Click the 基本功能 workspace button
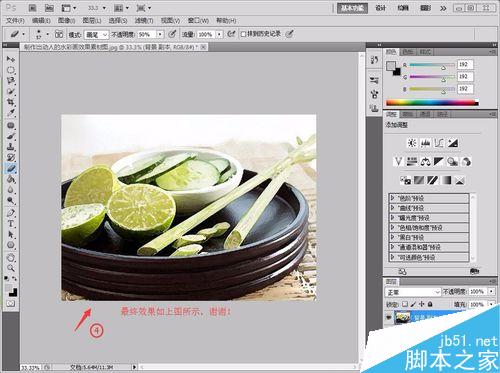500x373 pixels. 352,8
